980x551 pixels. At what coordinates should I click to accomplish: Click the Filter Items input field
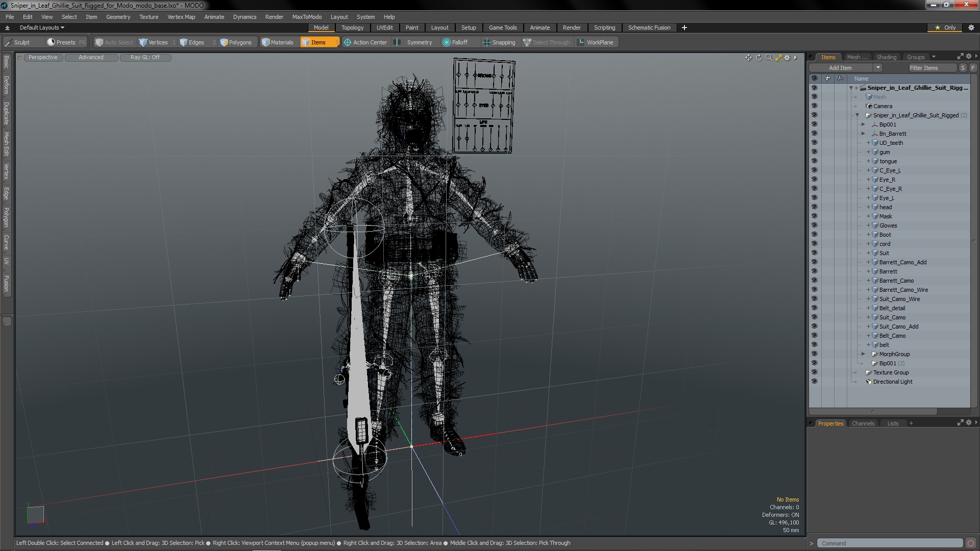[932, 68]
